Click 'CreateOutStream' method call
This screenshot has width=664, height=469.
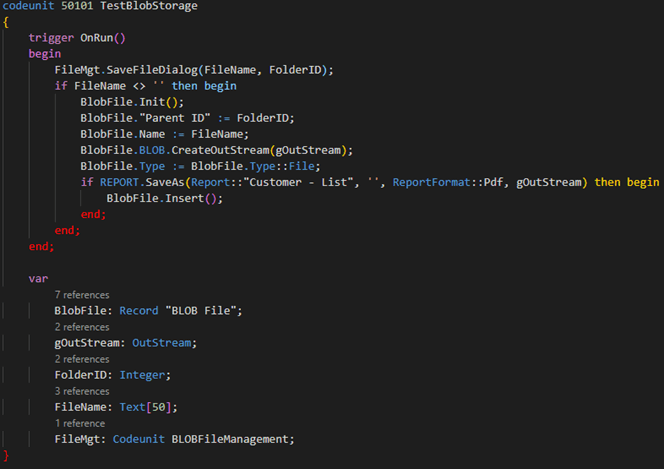[x=220, y=150]
